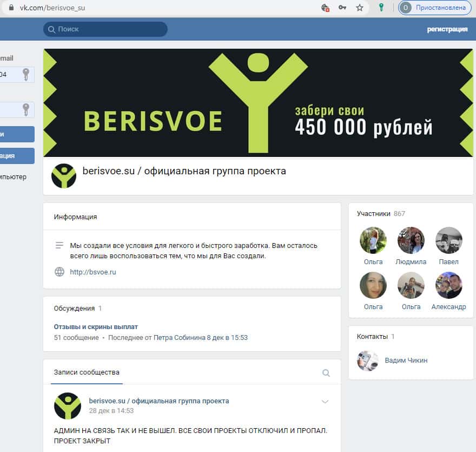Expand post options chevron menu

tap(325, 402)
